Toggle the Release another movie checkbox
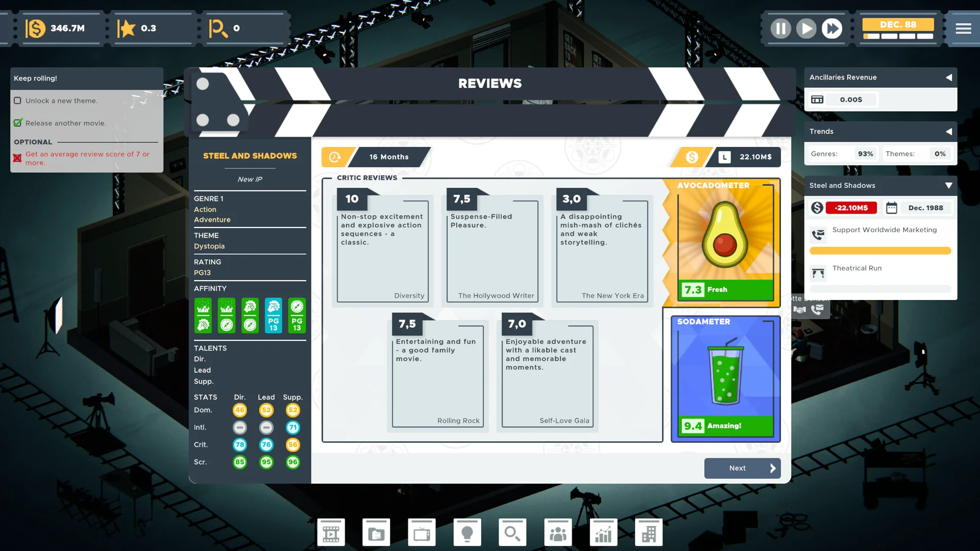980x551 pixels. coord(18,122)
